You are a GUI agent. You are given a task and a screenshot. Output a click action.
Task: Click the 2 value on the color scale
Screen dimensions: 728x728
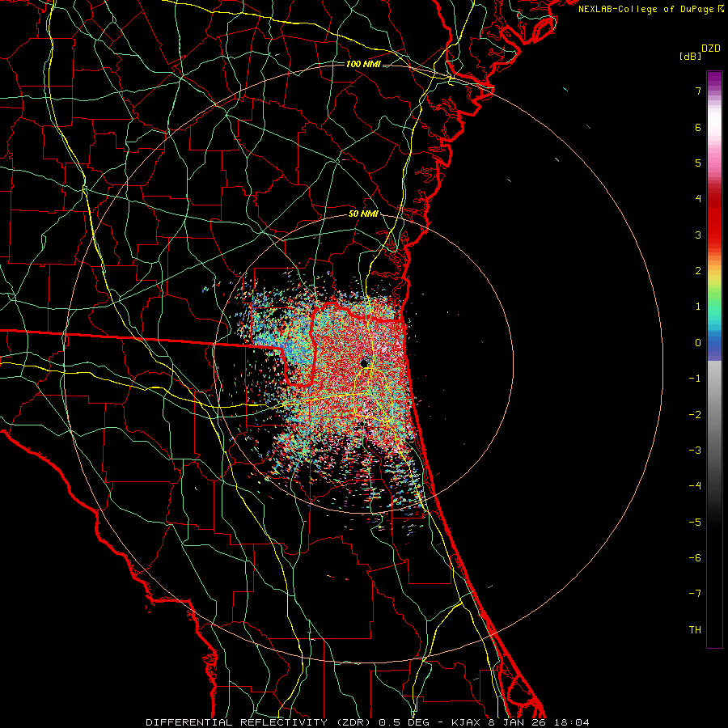pyautogui.click(x=698, y=271)
